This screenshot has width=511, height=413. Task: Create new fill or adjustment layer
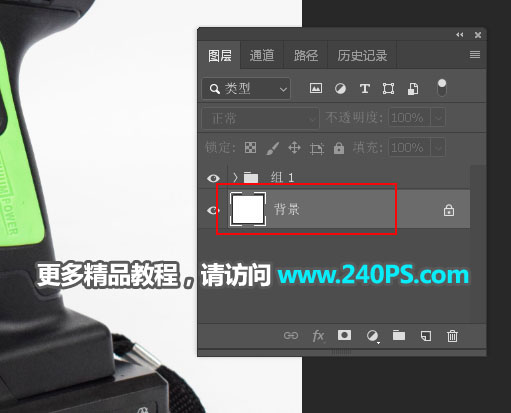point(372,336)
